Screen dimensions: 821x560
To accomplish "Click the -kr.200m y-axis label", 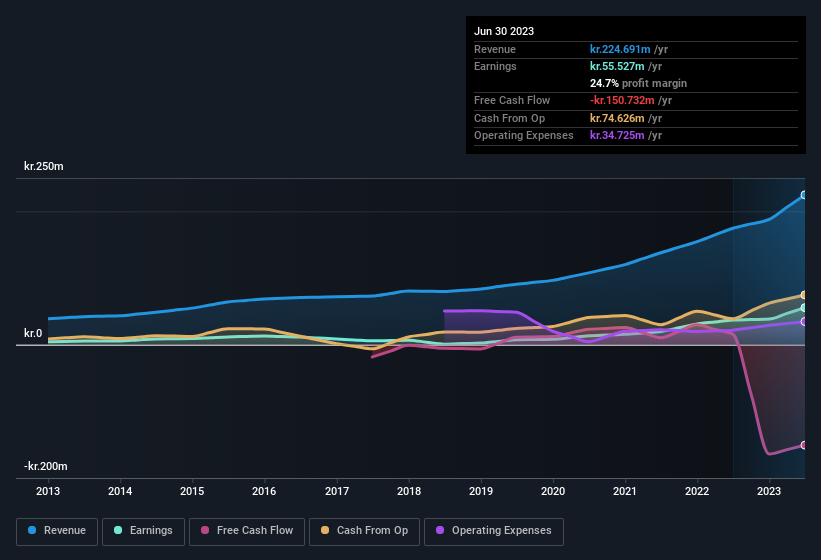I will (x=46, y=466).
